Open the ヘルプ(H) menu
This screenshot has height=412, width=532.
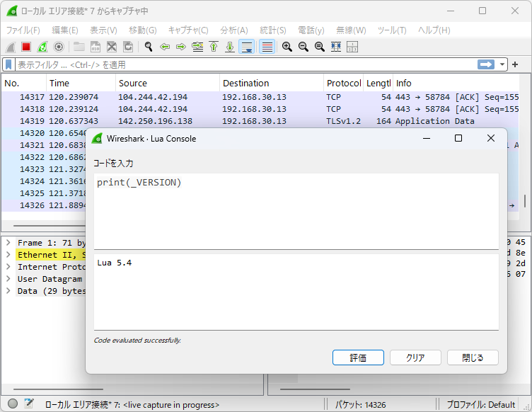[434, 30]
